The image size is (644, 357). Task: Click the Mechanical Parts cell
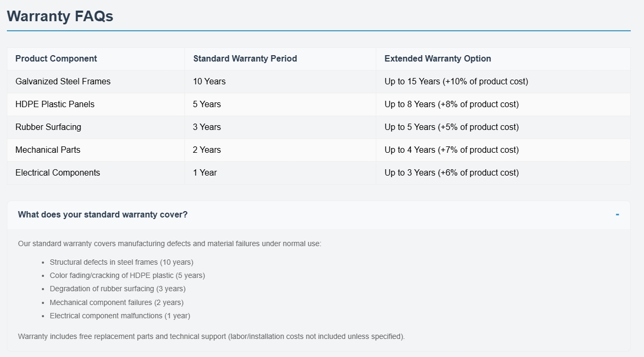[x=48, y=150]
